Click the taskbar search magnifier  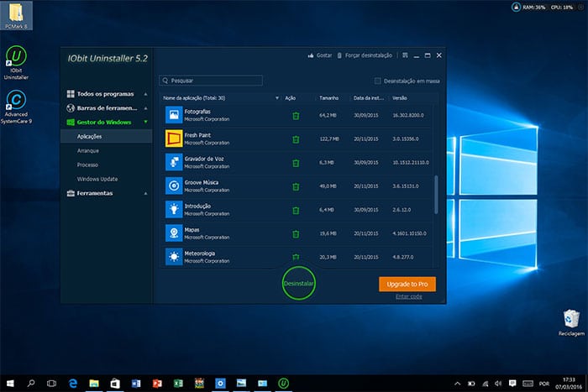(x=31, y=383)
